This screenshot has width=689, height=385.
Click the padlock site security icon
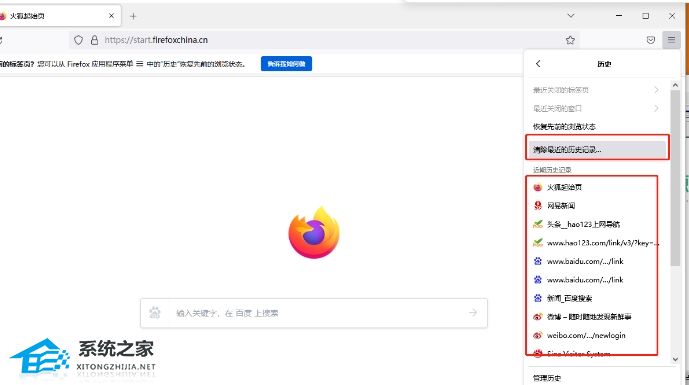coord(94,40)
